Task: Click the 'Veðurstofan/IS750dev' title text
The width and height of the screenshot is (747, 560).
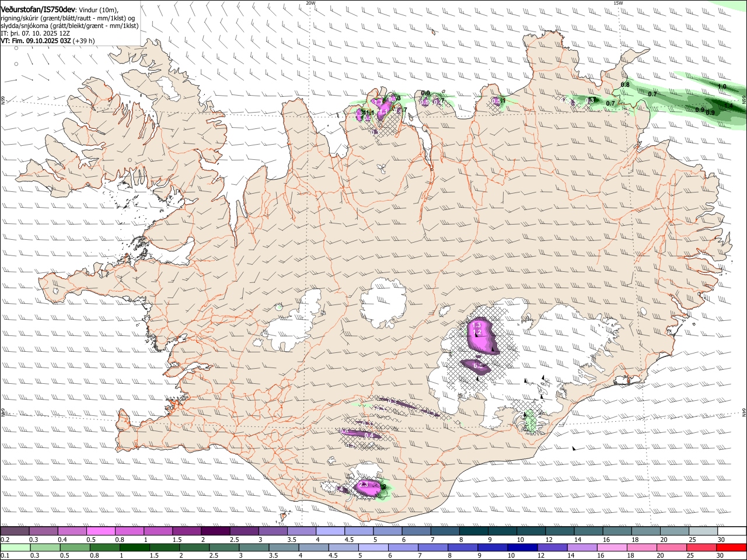Action: click(x=37, y=9)
